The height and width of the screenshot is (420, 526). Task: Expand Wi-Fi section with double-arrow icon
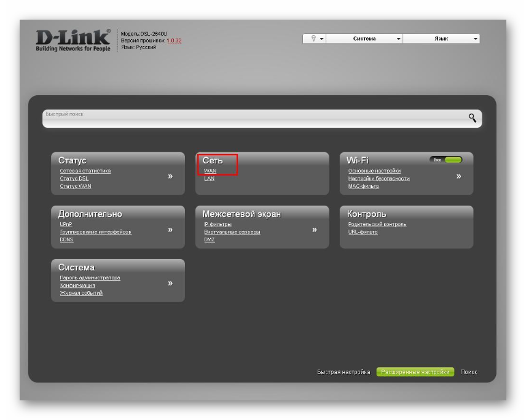click(458, 176)
